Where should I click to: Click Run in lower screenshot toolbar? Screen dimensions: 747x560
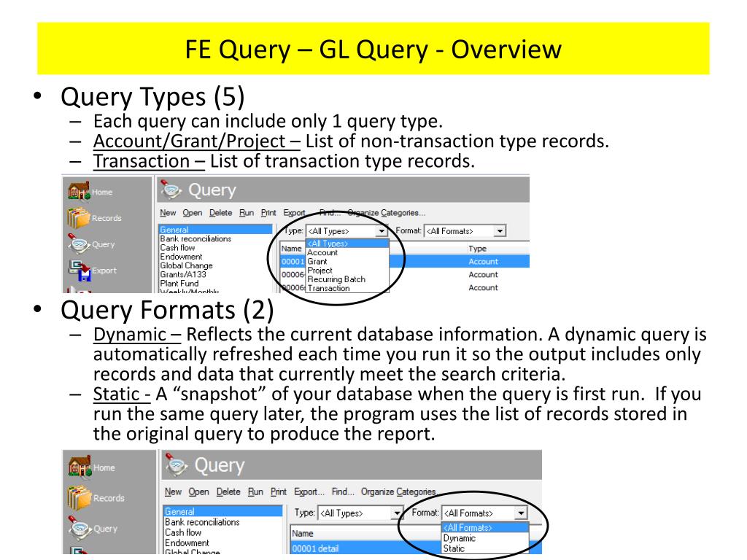click(x=255, y=491)
